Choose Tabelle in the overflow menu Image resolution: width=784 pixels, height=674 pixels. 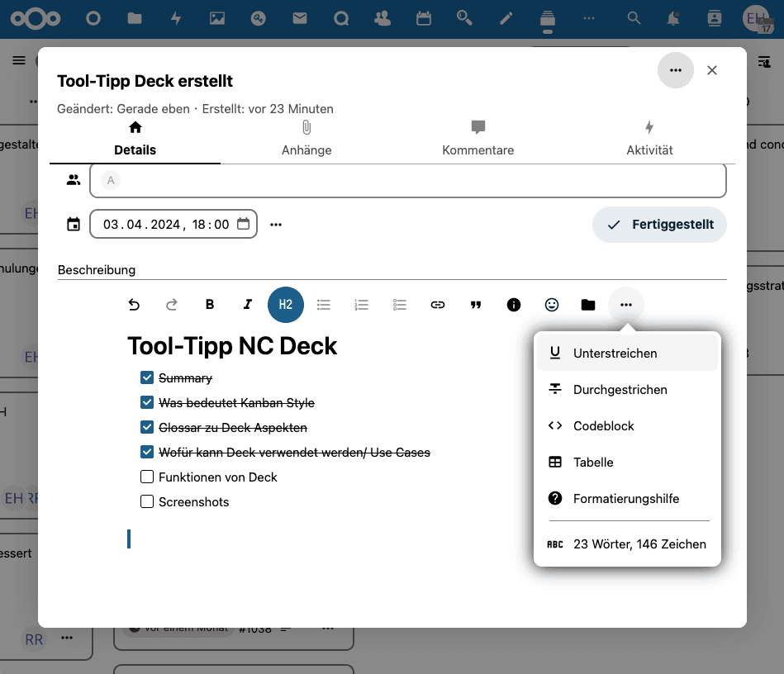click(x=593, y=463)
